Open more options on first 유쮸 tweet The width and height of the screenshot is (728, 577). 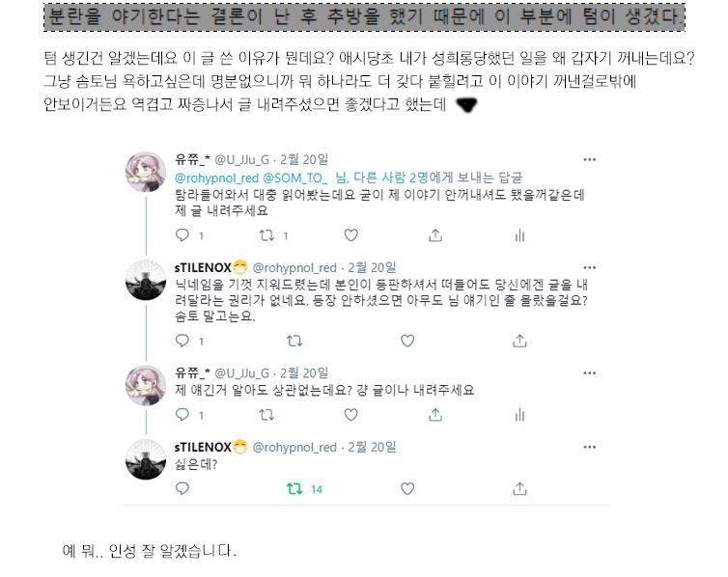click(x=590, y=159)
